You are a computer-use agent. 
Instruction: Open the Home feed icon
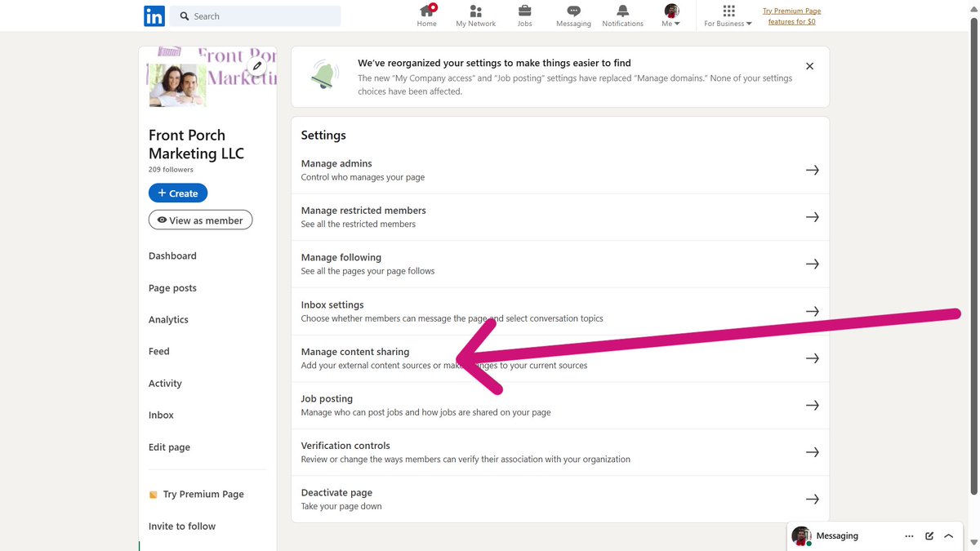coord(427,11)
